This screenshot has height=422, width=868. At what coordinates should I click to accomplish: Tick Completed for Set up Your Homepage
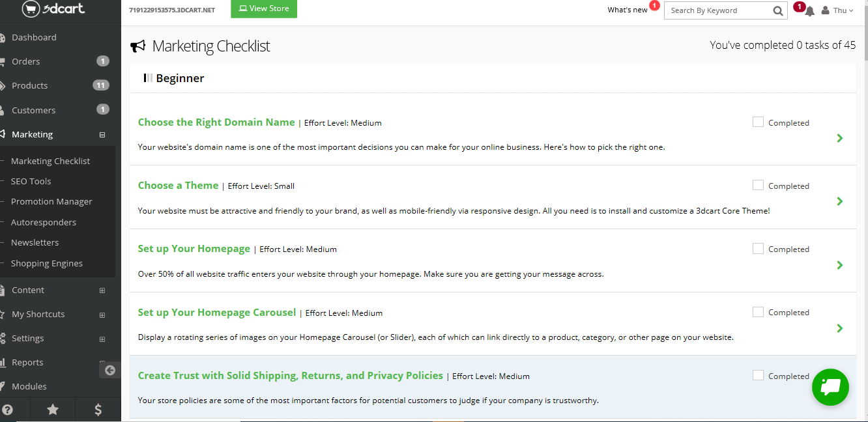click(758, 248)
